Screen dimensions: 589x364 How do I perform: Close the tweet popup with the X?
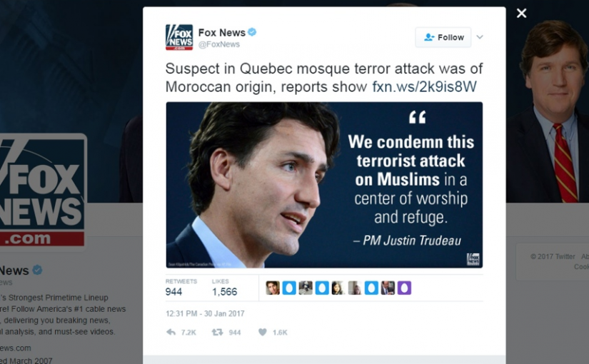[x=521, y=13]
